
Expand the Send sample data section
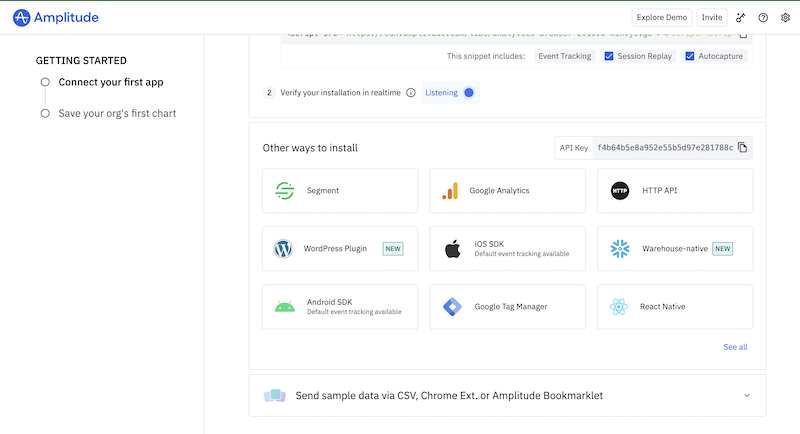tap(747, 395)
